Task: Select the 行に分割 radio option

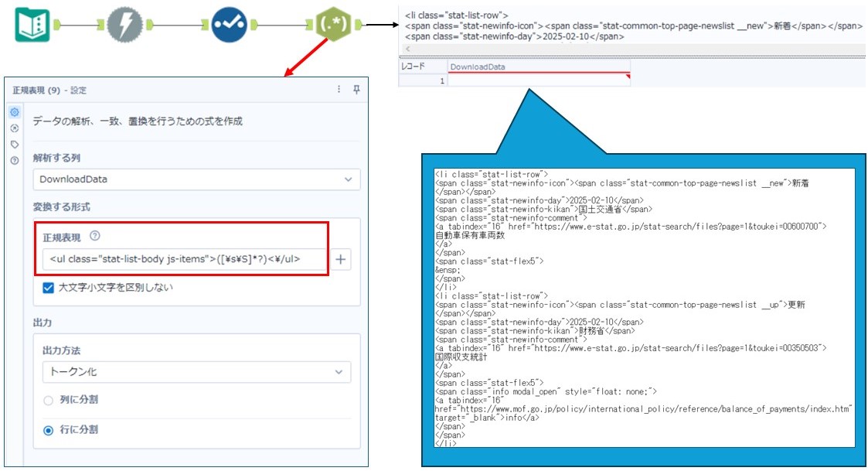Action: click(x=49, y=429)
